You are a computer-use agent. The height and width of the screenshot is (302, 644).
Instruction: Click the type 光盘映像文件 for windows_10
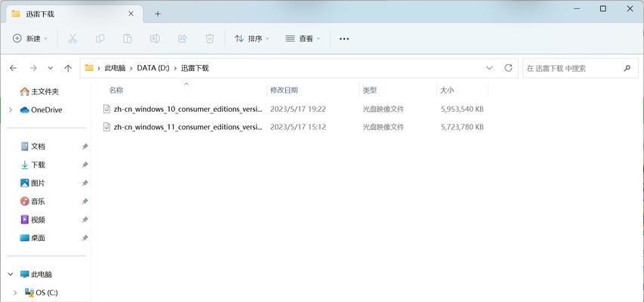[x=384, y=109]
